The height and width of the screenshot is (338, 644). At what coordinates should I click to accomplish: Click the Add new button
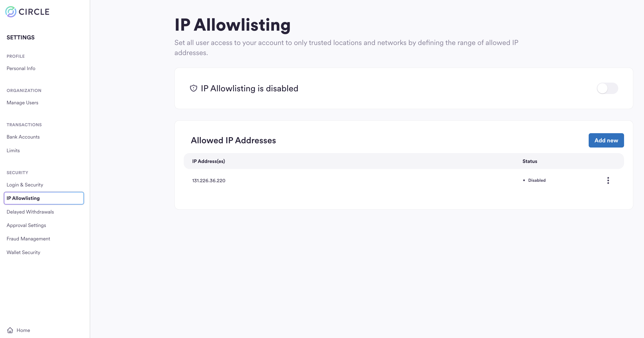(x=606, y=140)
